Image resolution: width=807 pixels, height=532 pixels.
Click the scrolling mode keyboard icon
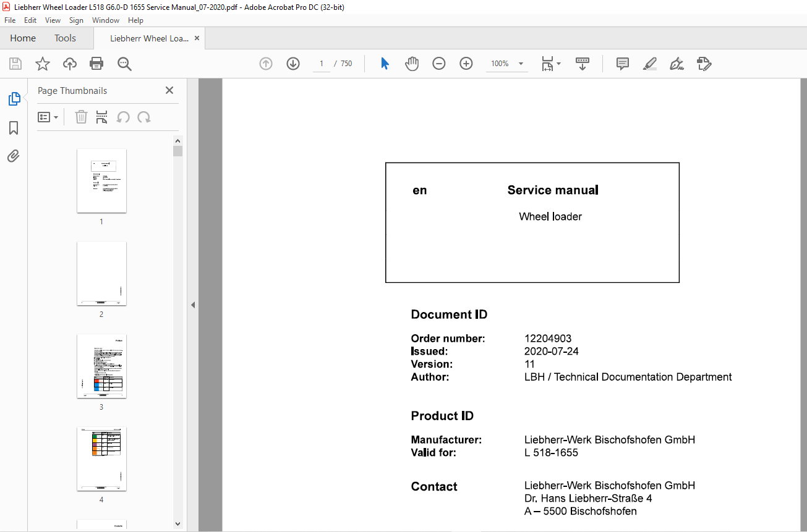pos(582,64)
